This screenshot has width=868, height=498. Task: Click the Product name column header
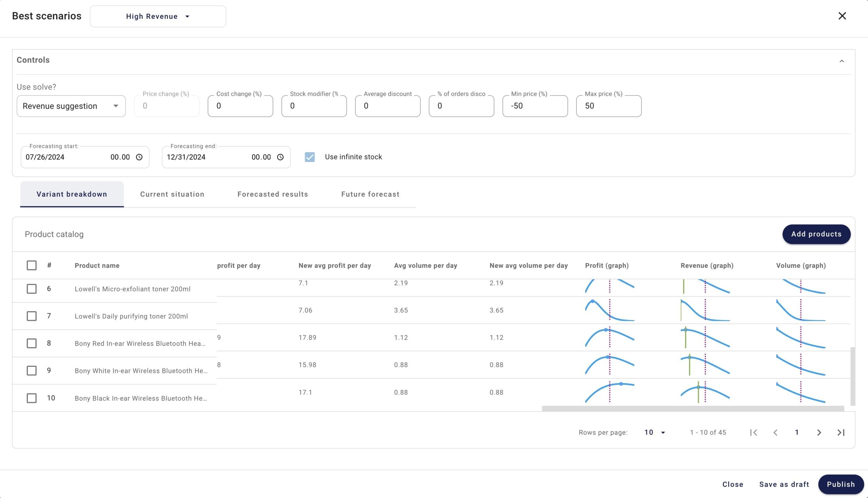(x=97, y=266)
